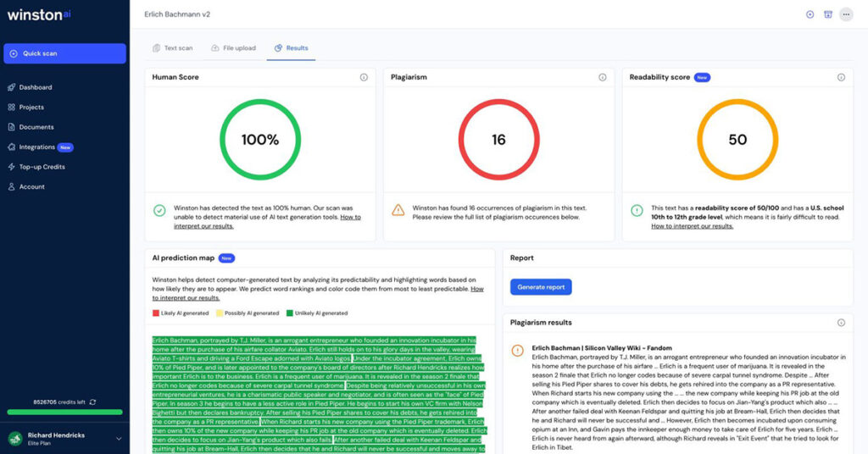Screen dimensions: 868x454
Task: Click the Integrations sidebar icon
Action: click(x=12, y=147)
